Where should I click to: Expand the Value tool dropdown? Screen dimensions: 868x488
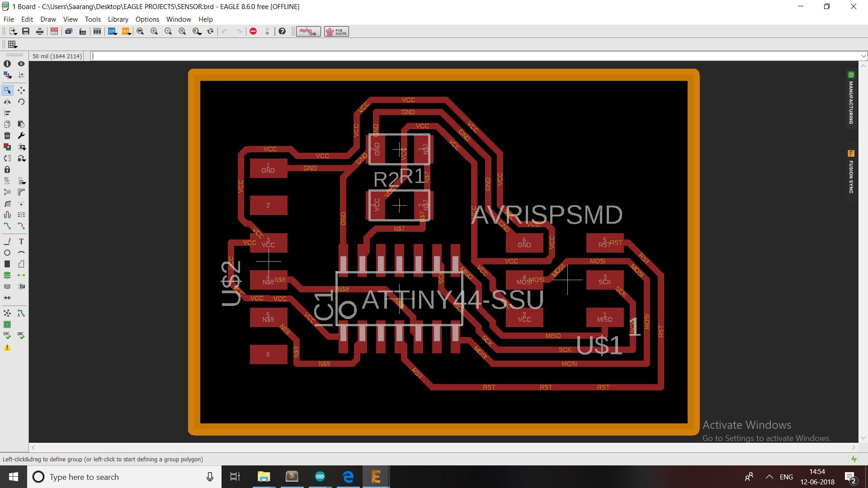point(24,183)
